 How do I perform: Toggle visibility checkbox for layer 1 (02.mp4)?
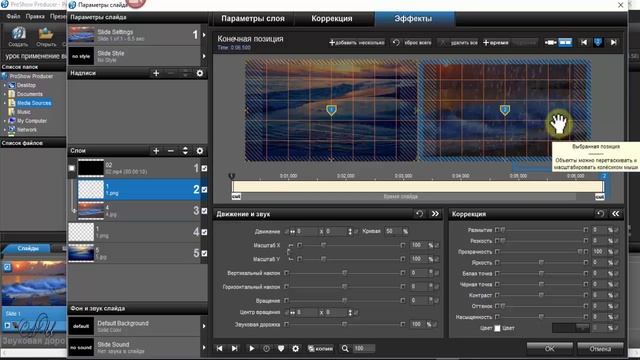tap(204, 168)
